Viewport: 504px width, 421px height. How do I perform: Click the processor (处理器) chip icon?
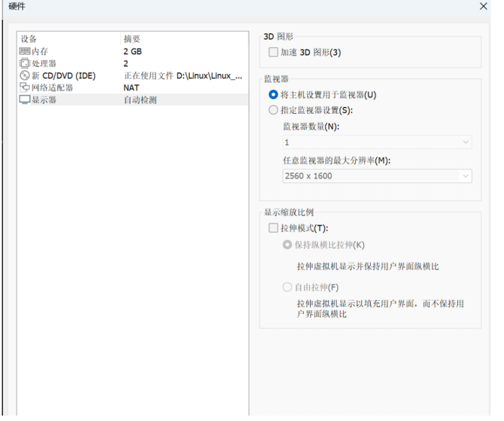[25, 63]
